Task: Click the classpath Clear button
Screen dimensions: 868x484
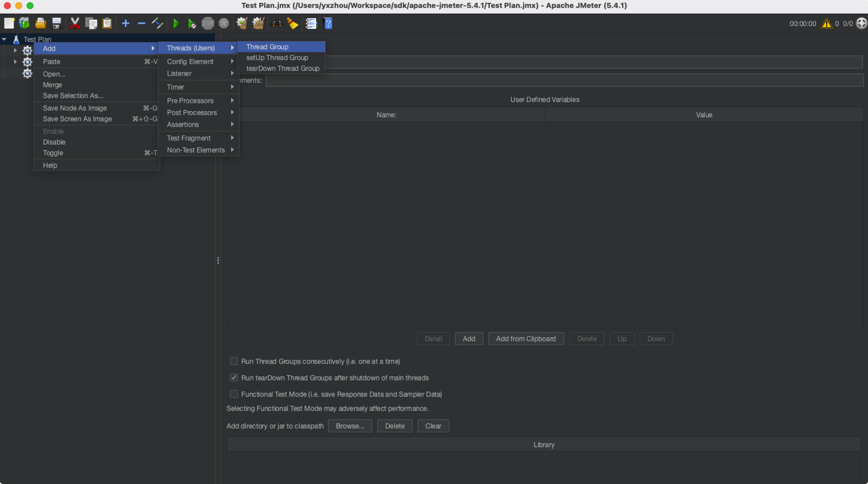Action: point(433,426)
